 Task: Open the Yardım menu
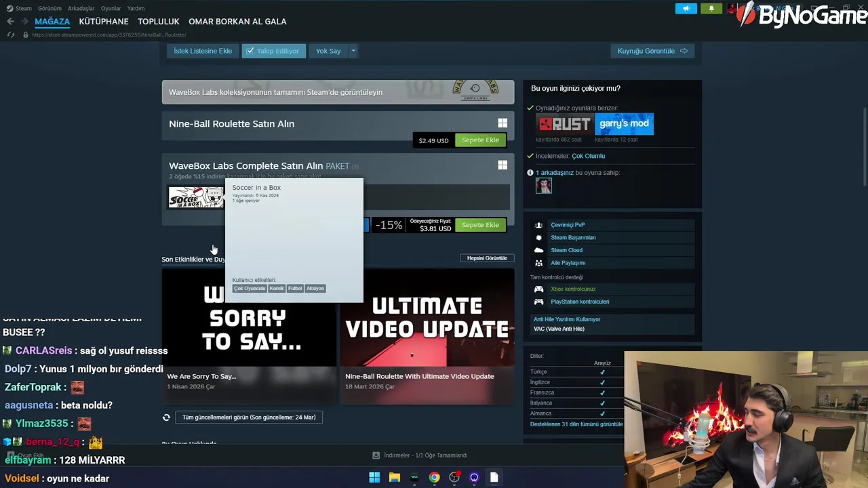pyautogui.click(x=136, y=8)
